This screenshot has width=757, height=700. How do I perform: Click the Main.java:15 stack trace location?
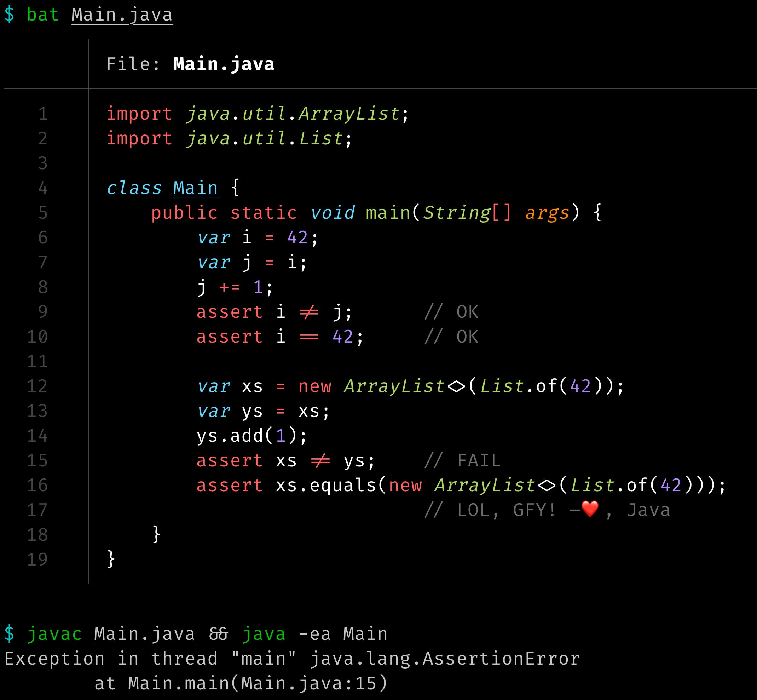pos(308,683)
